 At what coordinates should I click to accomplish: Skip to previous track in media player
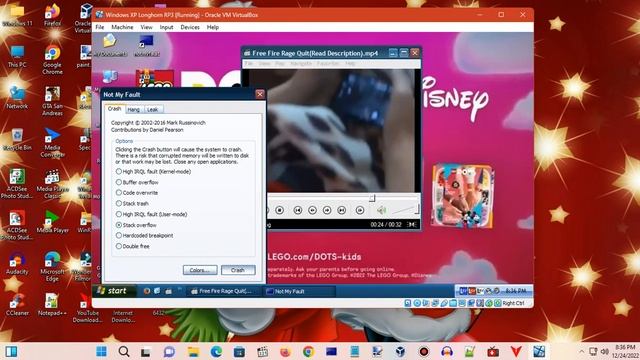tap(298, 210)
